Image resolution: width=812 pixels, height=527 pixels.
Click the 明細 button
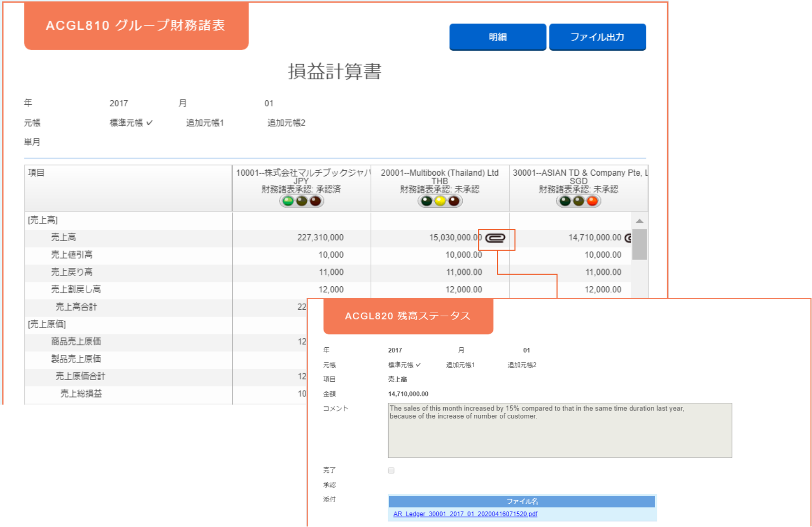(x=497, y=37)
